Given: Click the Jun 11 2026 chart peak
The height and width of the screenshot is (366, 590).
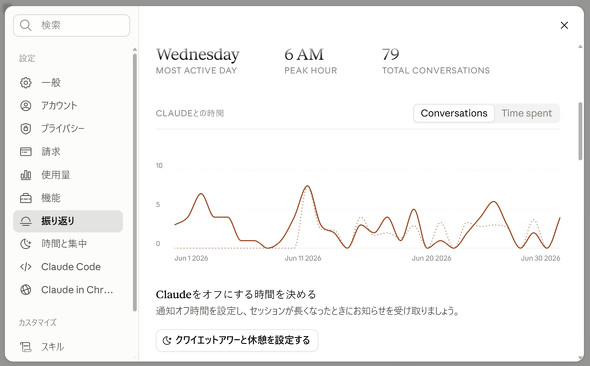Looking at the screenshot, I should pos(307,186).
